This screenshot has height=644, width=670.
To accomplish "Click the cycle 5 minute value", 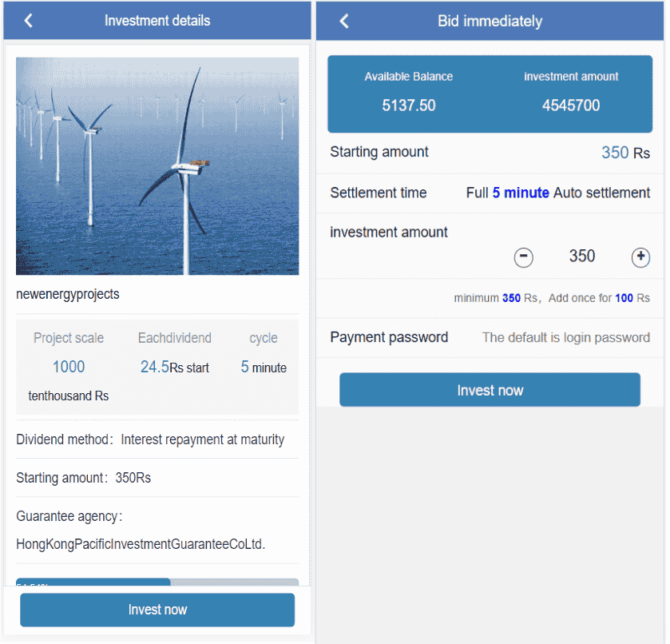I will pyautogui.click(x=264, y=368).
